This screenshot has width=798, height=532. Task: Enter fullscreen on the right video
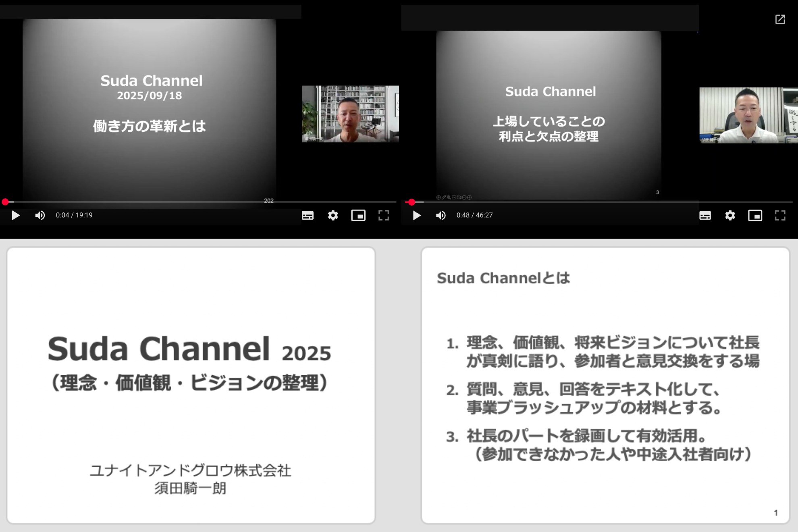(x=780, y=215)
